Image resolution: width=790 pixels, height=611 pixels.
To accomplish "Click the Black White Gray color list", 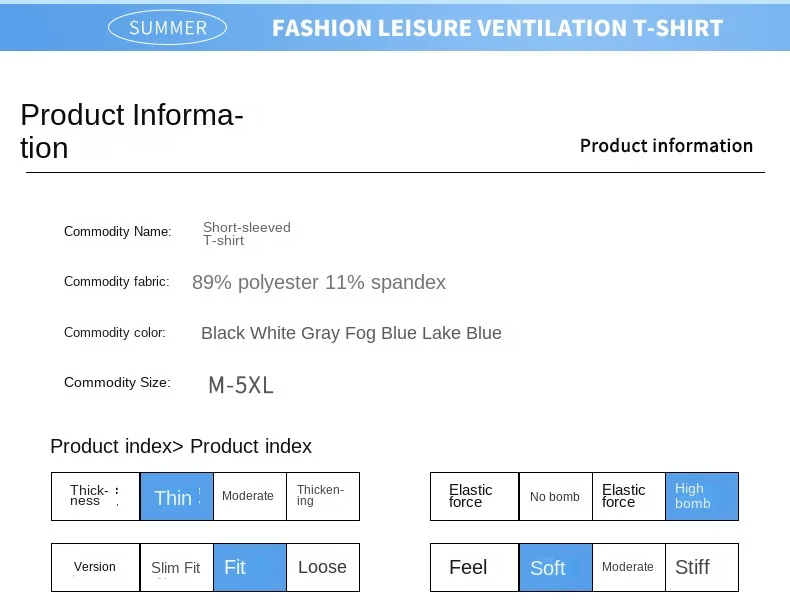I will click(x=351, y=333).
